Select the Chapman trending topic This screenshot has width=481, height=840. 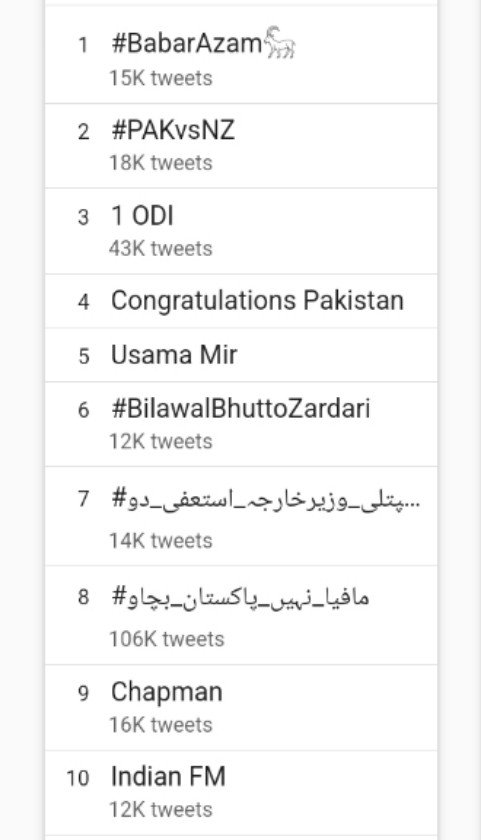[x=241, y=708]
